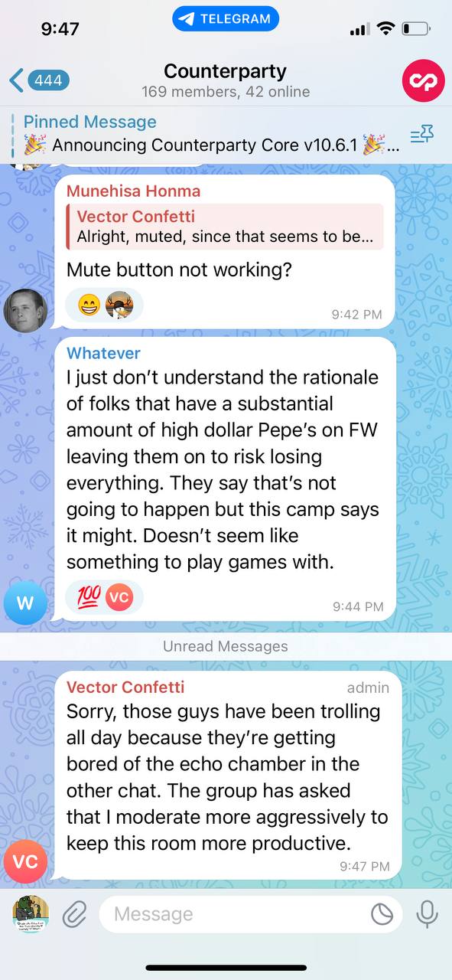452x980 pixels.
Task: Open the Counterparty group avatar icon
Action: coord(423,80)
